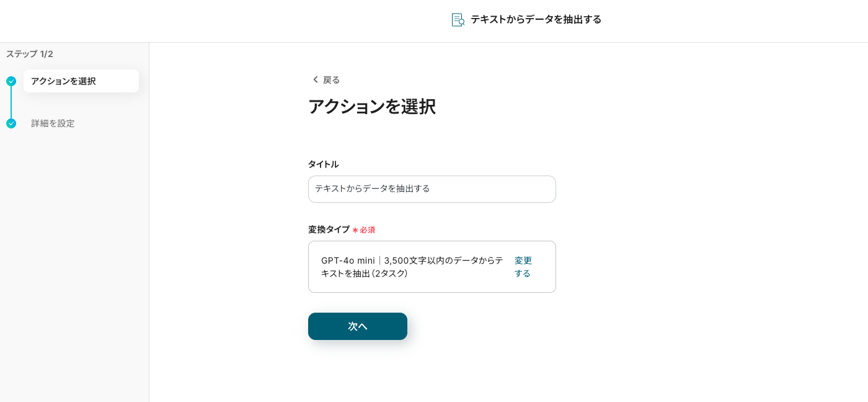
Task: Go back using the 戻る link
Action: [331, 80]
